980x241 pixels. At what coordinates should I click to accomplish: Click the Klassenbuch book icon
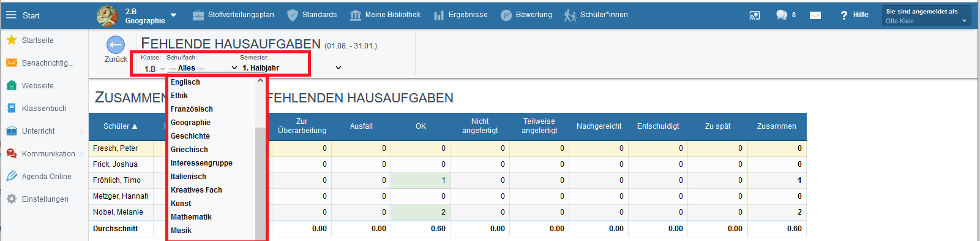11,108
